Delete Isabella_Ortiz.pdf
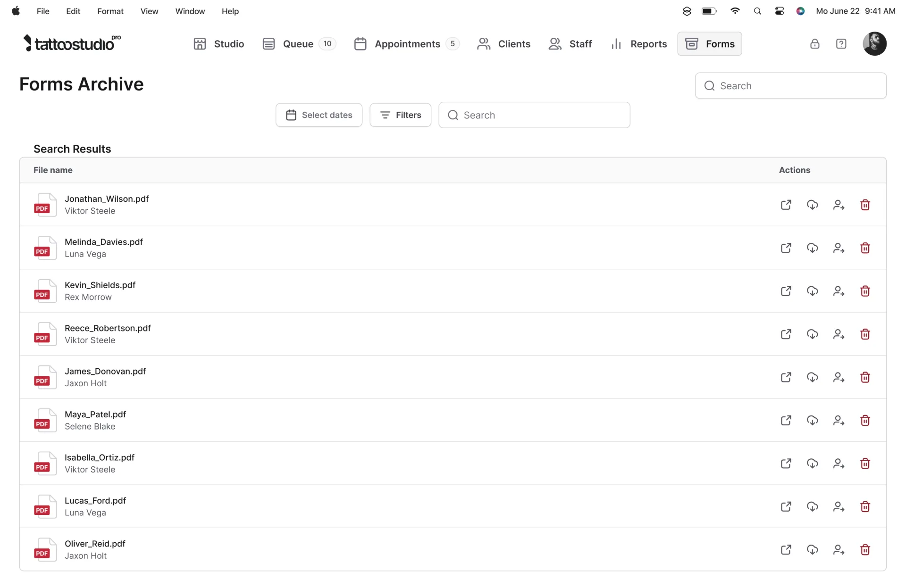The height and width of the screenshot is (588, 906). [x=865, y=464]
